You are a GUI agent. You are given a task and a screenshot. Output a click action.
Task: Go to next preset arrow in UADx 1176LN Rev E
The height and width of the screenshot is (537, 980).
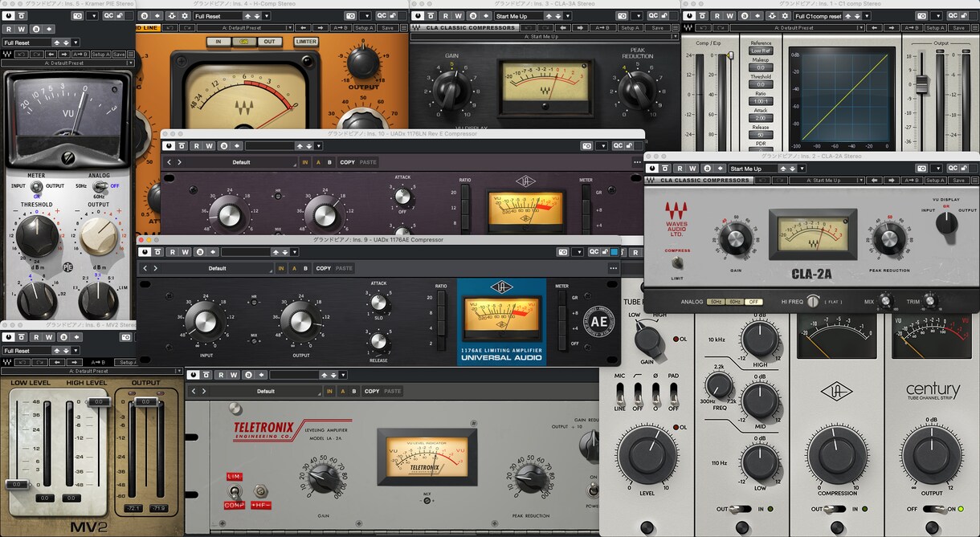pos(179,162)
